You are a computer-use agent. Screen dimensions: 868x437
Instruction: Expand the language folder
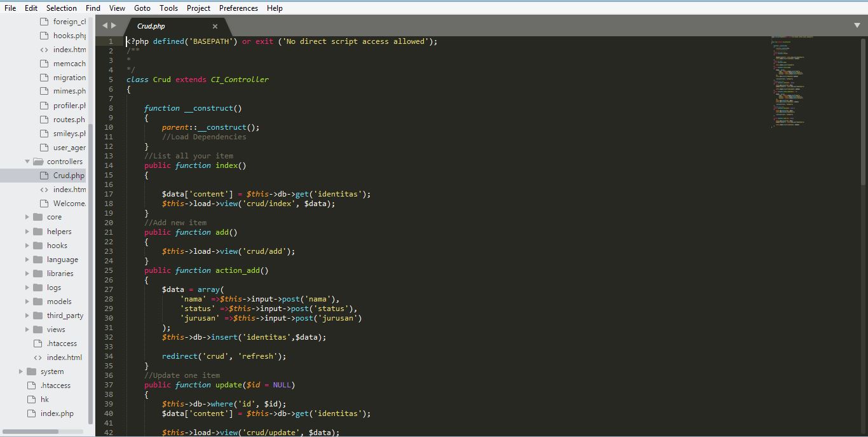click(27, 260)
